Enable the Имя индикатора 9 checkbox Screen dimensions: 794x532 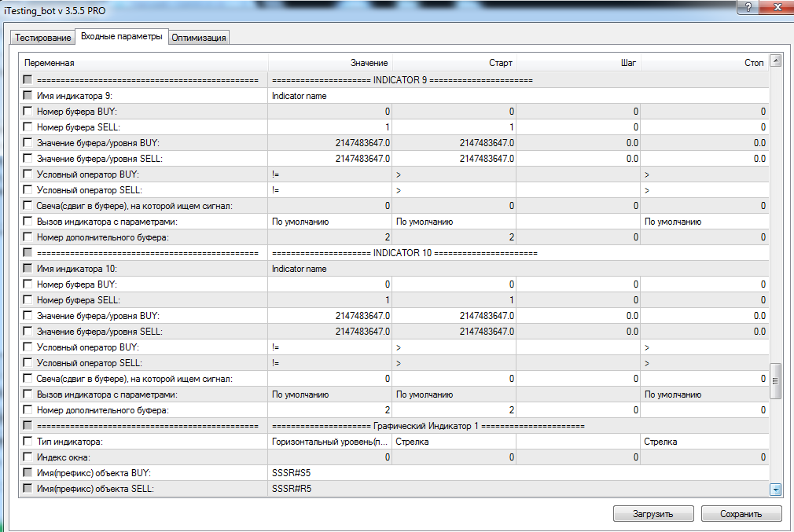[x=28, y=96]
